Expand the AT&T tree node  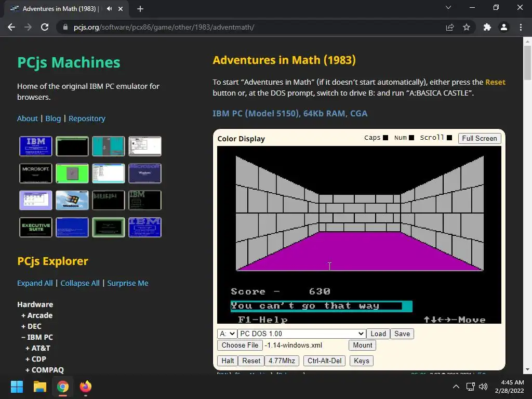tap(37, 348)
